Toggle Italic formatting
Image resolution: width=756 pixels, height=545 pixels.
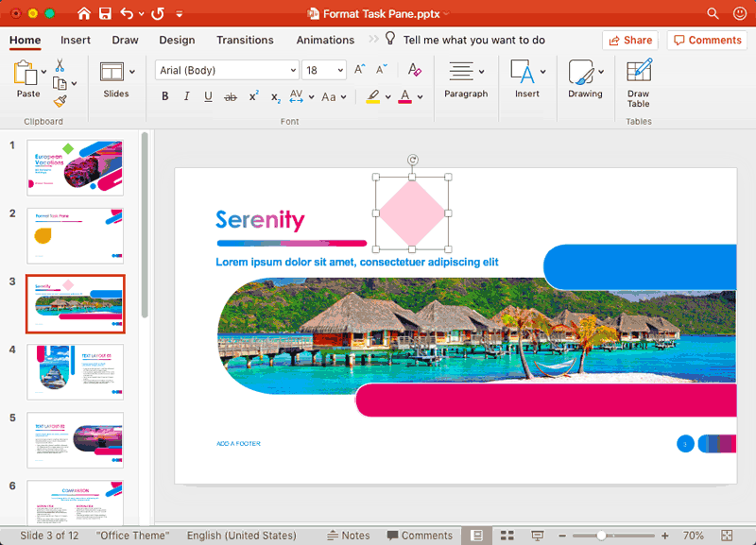pos(186,96)
